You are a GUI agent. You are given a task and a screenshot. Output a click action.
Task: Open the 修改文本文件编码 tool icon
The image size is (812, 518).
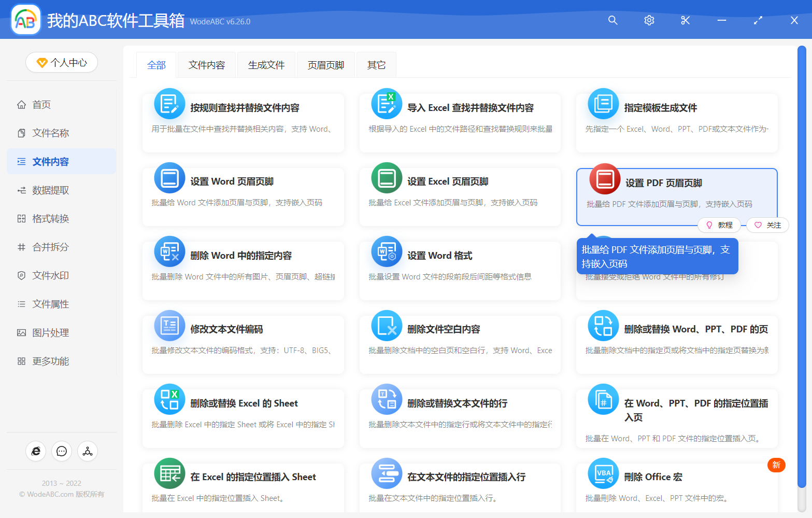click(x=169, y=326)
